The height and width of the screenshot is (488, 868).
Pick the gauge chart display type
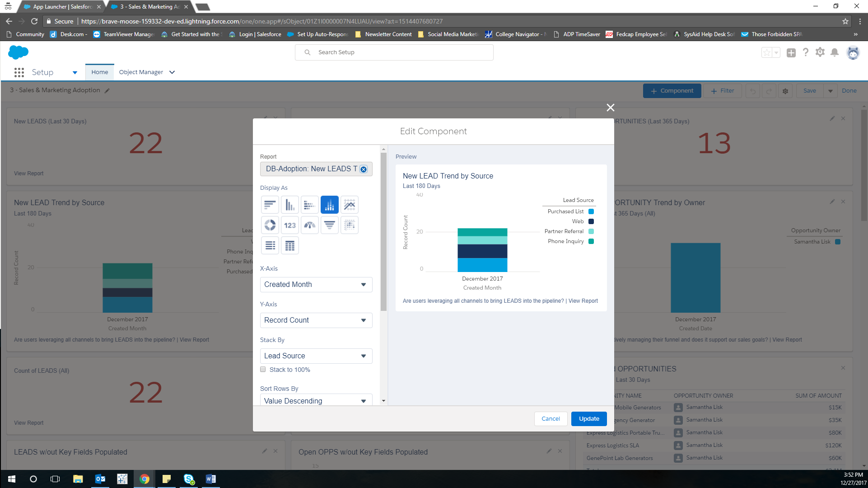tap(309, 225)
